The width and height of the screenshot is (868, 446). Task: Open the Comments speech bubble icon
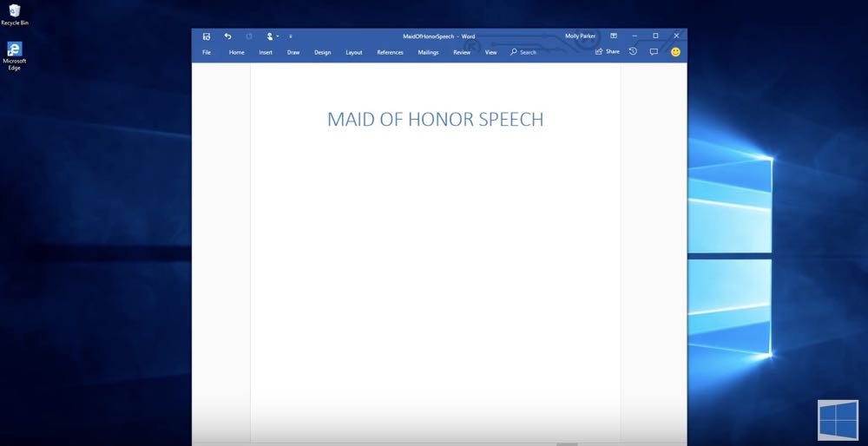(654, 52)
